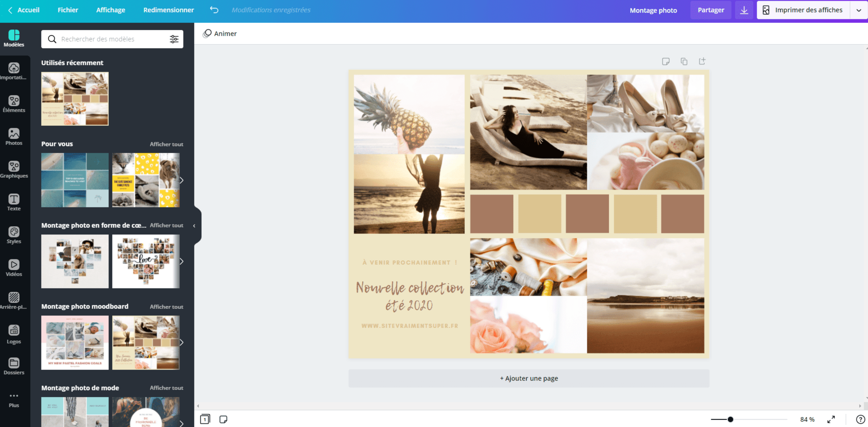
Task: Open the dropdown next to Imprimer des affiches
Action: (x=859, y=10)
